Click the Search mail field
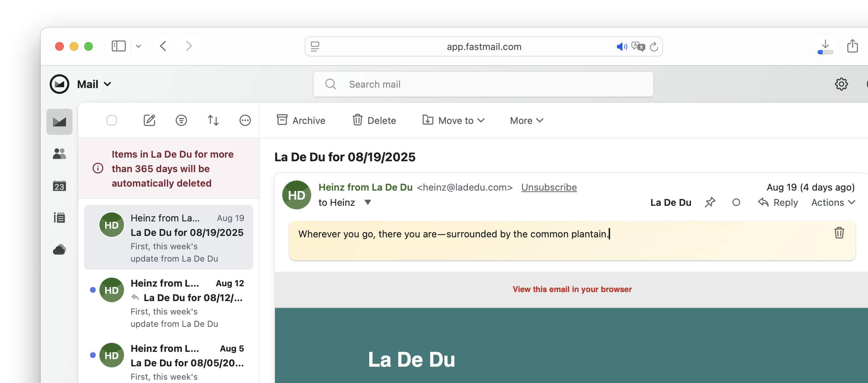868x383 pixels. click(484, 84)
